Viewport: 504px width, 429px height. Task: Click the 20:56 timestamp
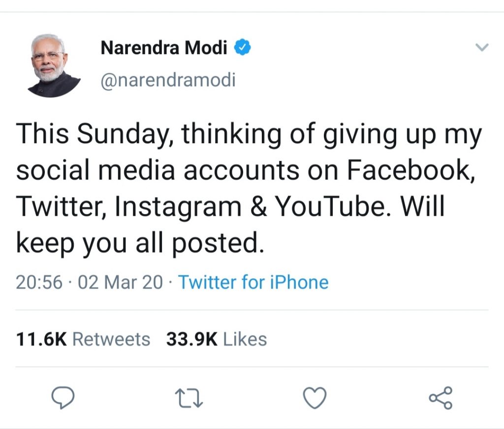(x=39, y=282)
